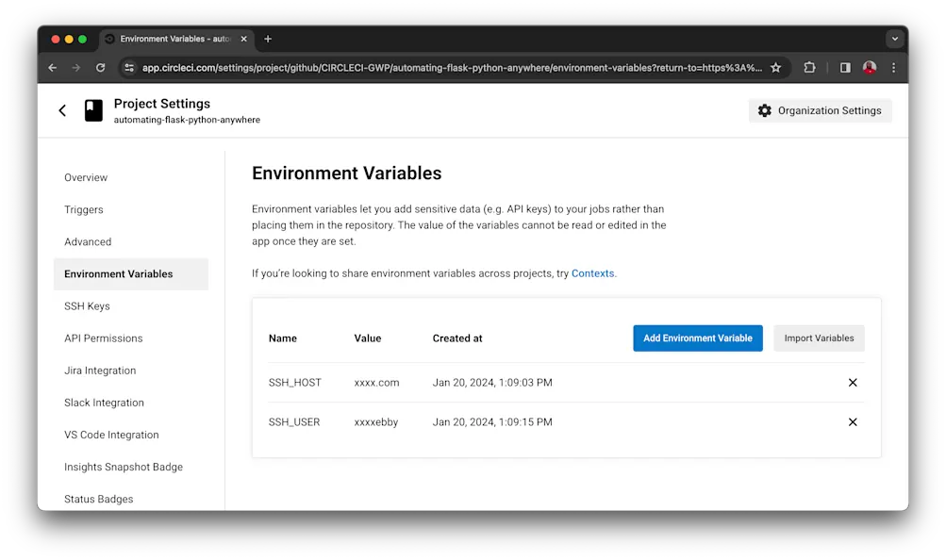Delete SSH_HOST variable using its X icon
Viewport: 946px width, 560px height.
click(x=852, y=383)
